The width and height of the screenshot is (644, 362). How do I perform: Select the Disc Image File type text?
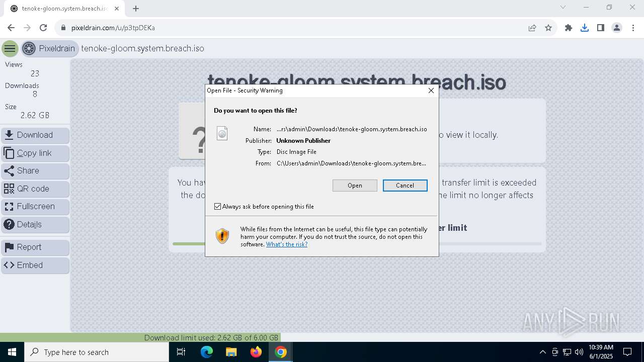[x=296, y=152]
